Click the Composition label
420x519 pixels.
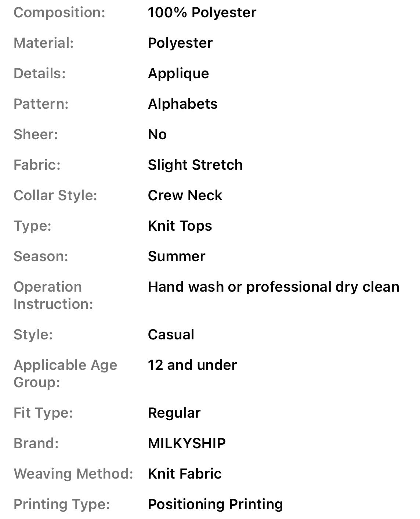click(59, 12)
